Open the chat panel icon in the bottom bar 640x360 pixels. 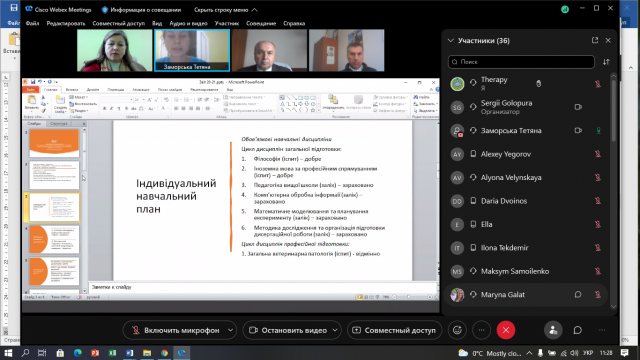pos(578,330)
